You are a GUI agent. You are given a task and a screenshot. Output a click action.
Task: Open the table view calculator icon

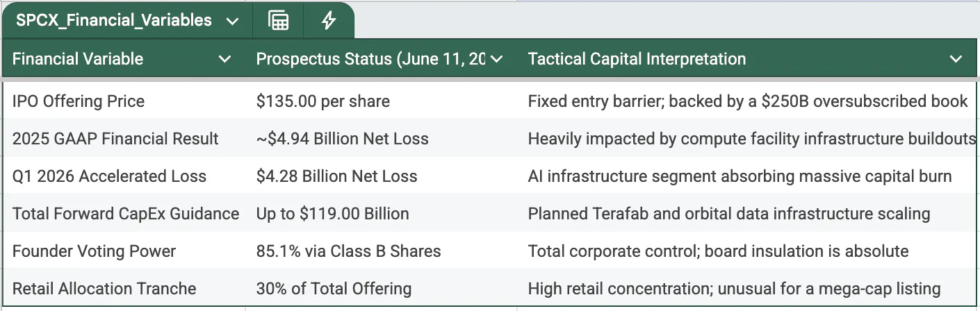point(278,20)
